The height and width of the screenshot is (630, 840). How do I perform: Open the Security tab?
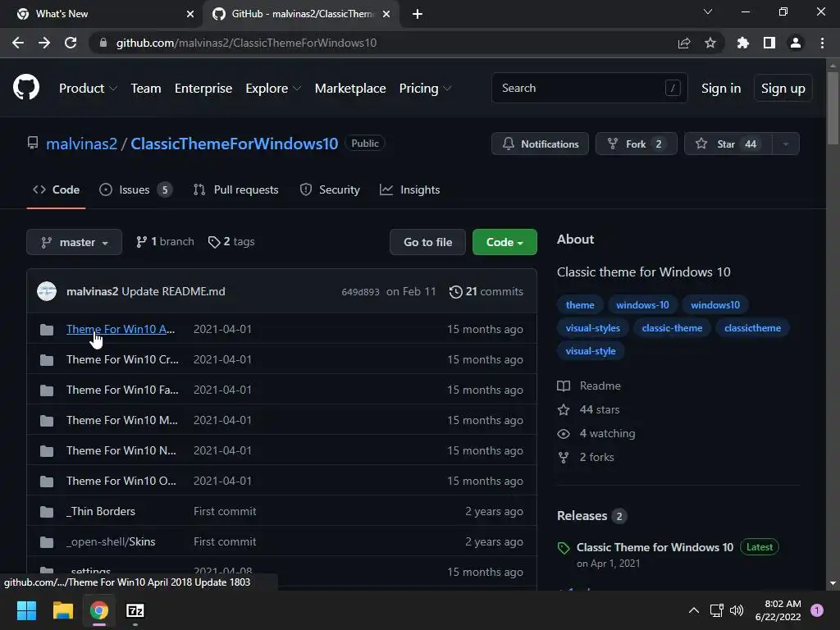coord(330,189)
